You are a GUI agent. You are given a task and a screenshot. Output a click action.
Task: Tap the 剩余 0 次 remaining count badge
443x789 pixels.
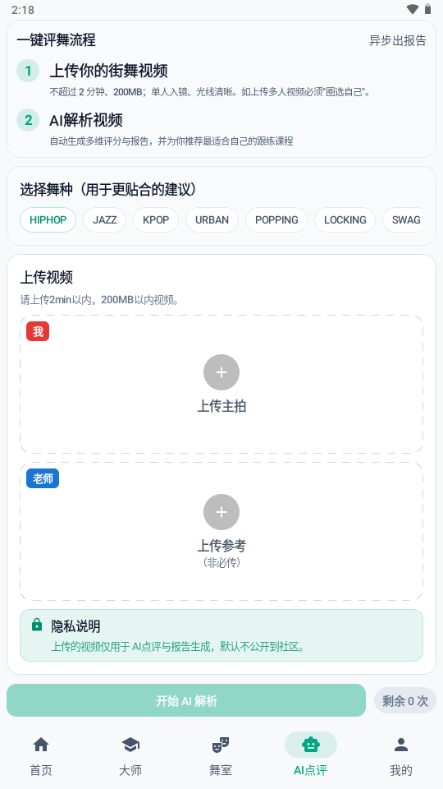pyautogui.click(x=405, y=700)
